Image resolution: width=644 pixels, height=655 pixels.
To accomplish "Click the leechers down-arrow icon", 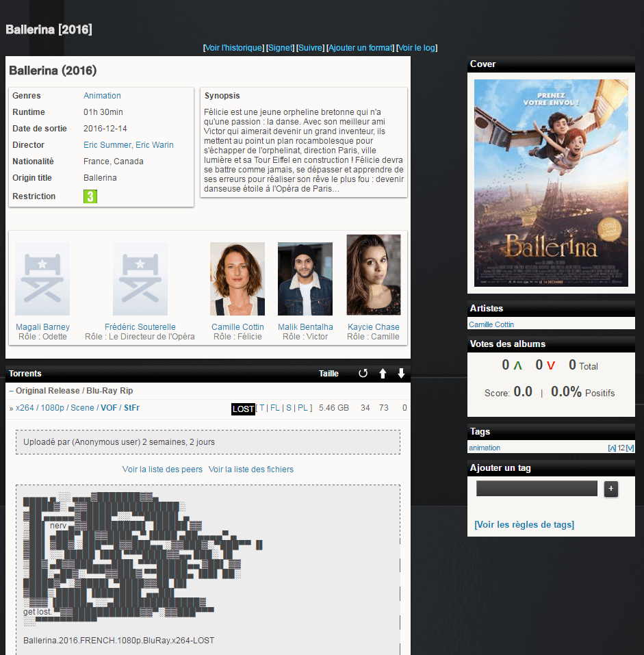I will [x=401, y=373].
